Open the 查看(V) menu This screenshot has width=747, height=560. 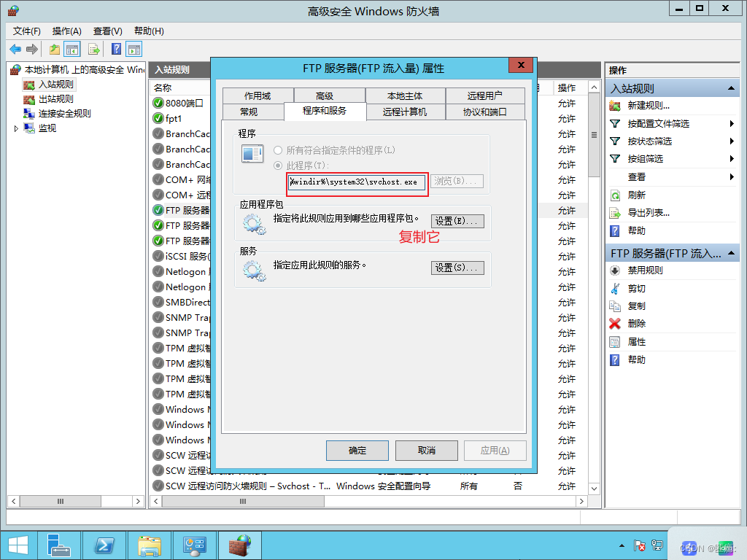pos(108,31)
